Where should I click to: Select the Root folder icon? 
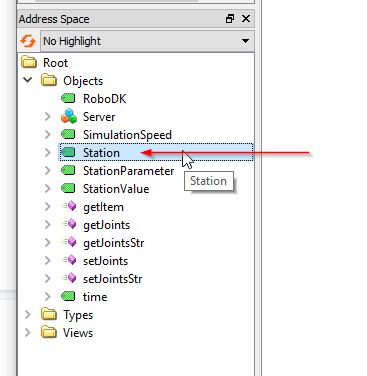(x=29, y=62)
